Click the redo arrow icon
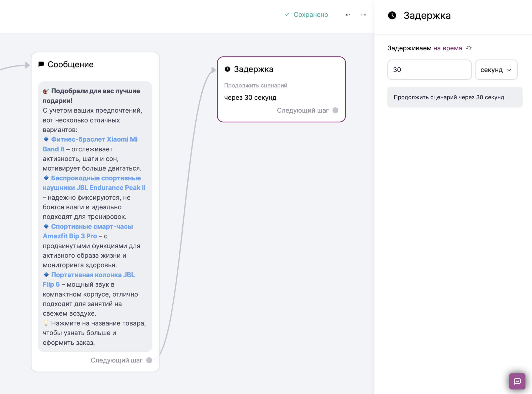Image resolution: width=532 pixels, height=394 pixels. pos(363,15)
